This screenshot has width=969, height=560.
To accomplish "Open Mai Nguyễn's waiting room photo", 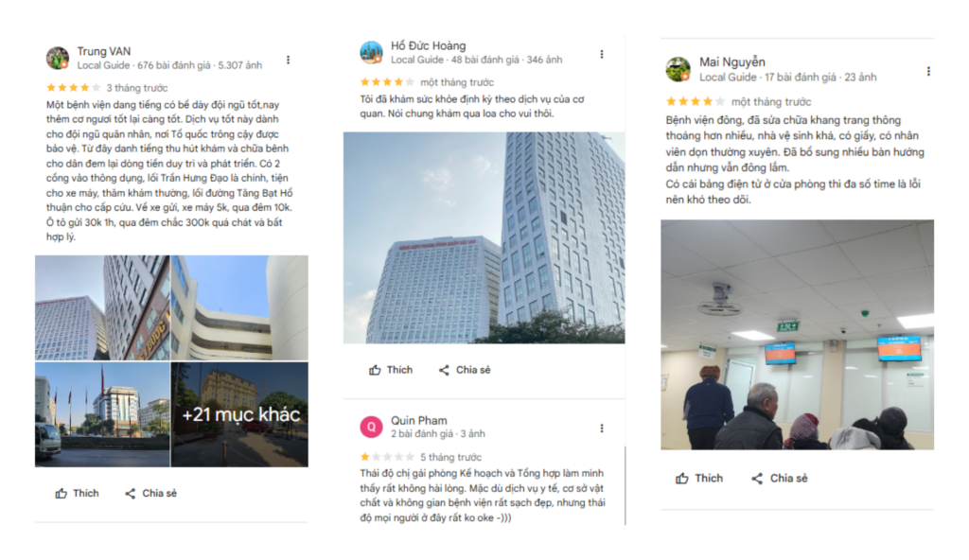I will (797, 335).
